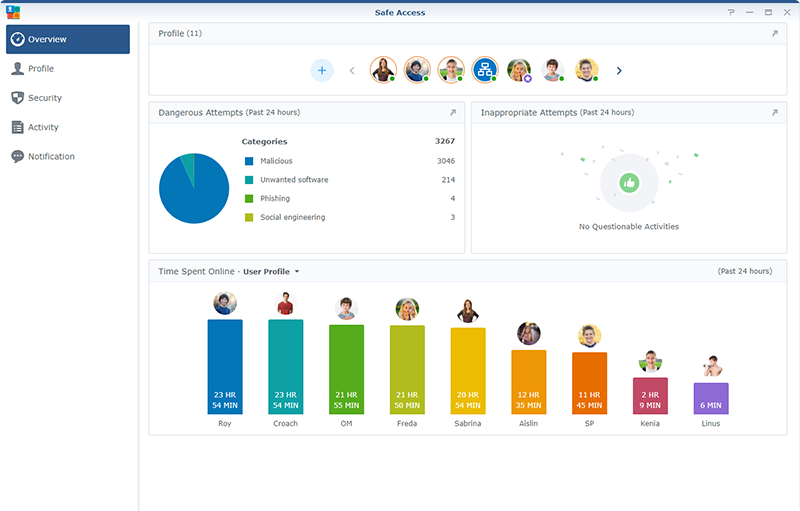Click the Overview gauge icon
This screenshot has width=800, height=511.
[x=17, y=39]
